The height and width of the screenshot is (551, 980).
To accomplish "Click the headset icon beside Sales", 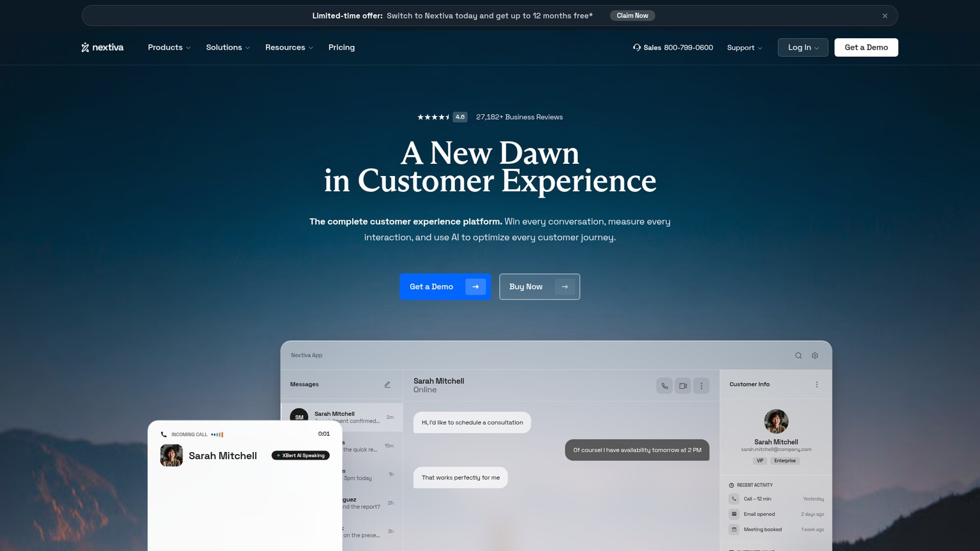I will (637, 47).
